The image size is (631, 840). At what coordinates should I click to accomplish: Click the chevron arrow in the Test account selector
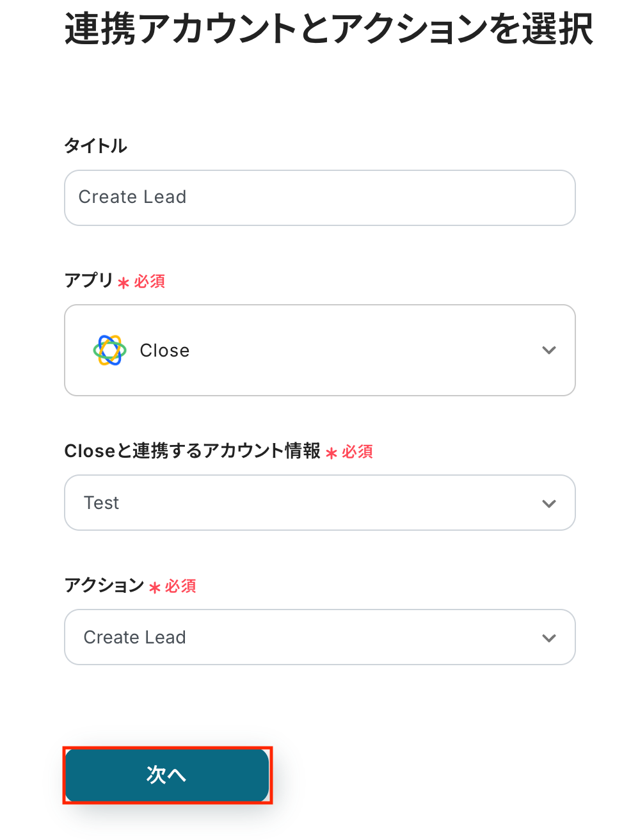pyautogui.click(x=548, y=503)
